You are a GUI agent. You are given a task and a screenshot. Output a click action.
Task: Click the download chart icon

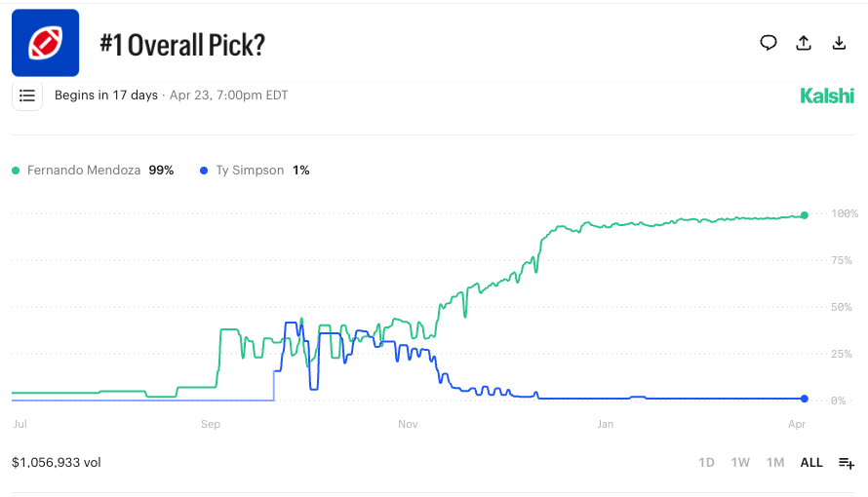pos(839,43)
